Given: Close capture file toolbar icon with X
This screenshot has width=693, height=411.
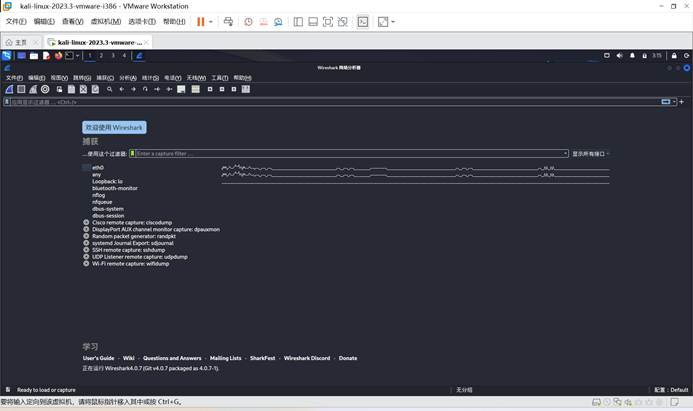Looking at the screenshot, I should click(83, 89).
